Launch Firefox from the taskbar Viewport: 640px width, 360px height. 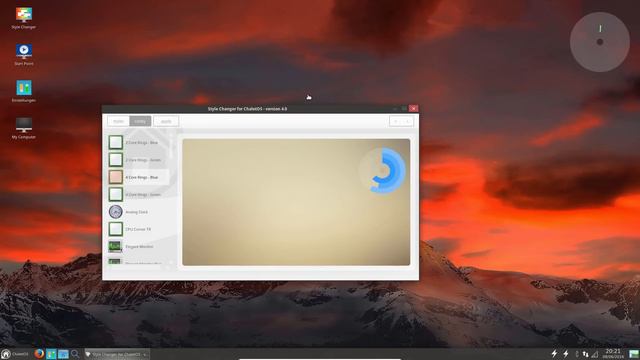[39, 353]
